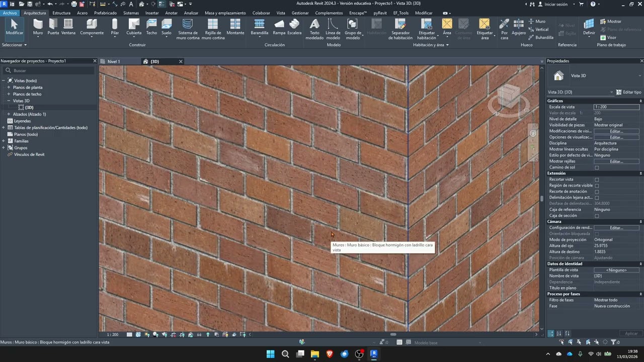Screen dimensions: 644x362
Task: Enable Delimitación lejana activa checkbox
Action: pyautogui.click(x=597, y=198)
